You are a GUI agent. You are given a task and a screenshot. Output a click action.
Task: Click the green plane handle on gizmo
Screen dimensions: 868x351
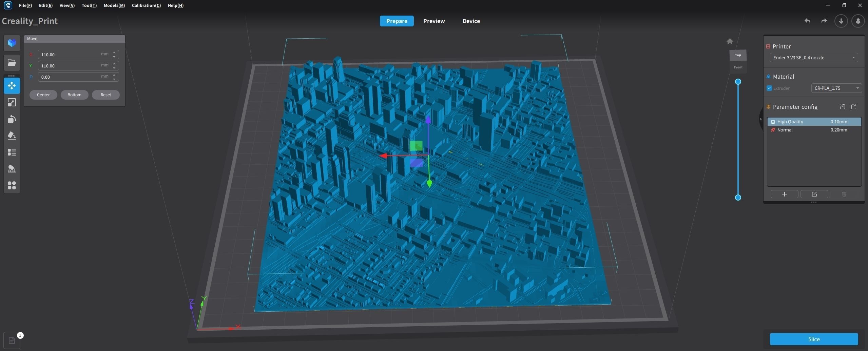[x=416, y=146]
